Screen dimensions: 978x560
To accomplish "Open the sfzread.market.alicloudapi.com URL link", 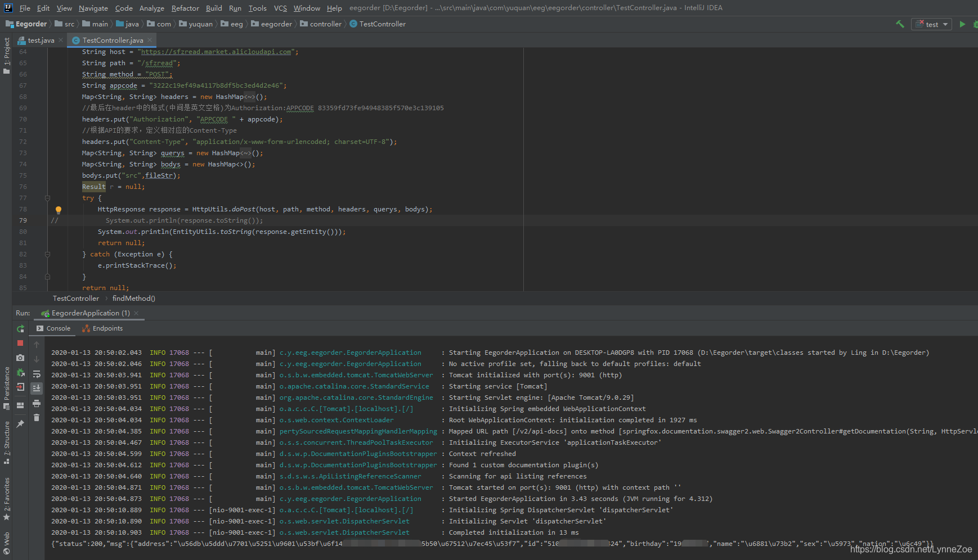I will (216, 52).
